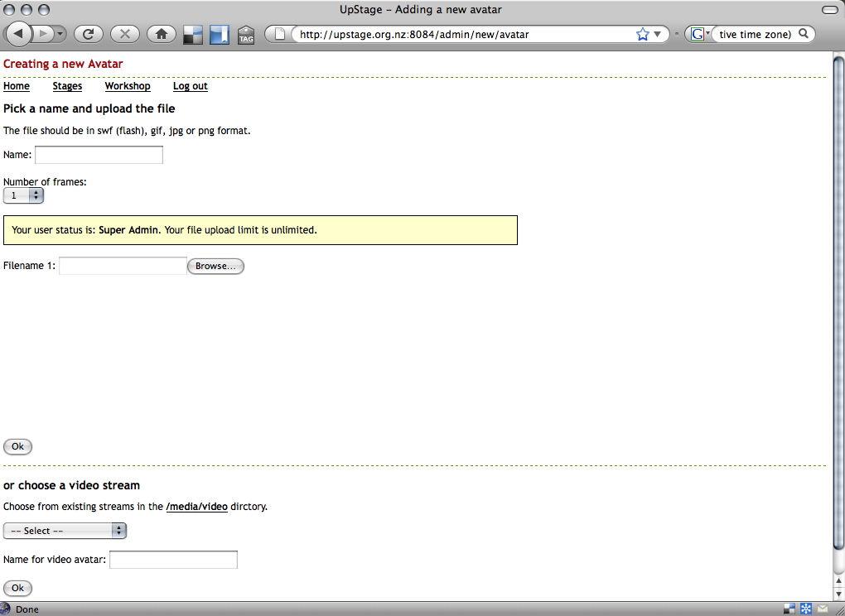Click Ok under the file upload section
The height and width of the screenshot is (616, 845).
[x=17, y=446]
